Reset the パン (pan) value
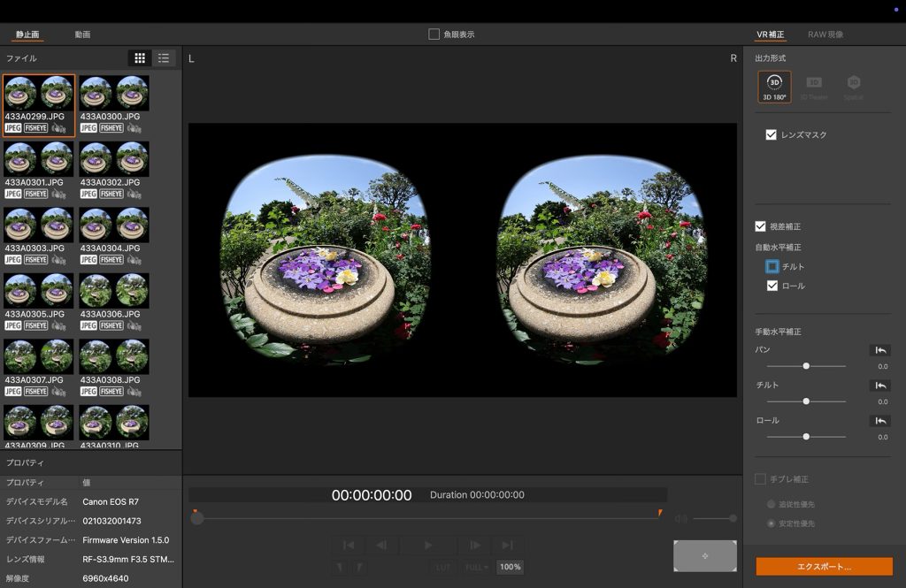The width and height of the screenshot is (906, 588). point(879,350)
